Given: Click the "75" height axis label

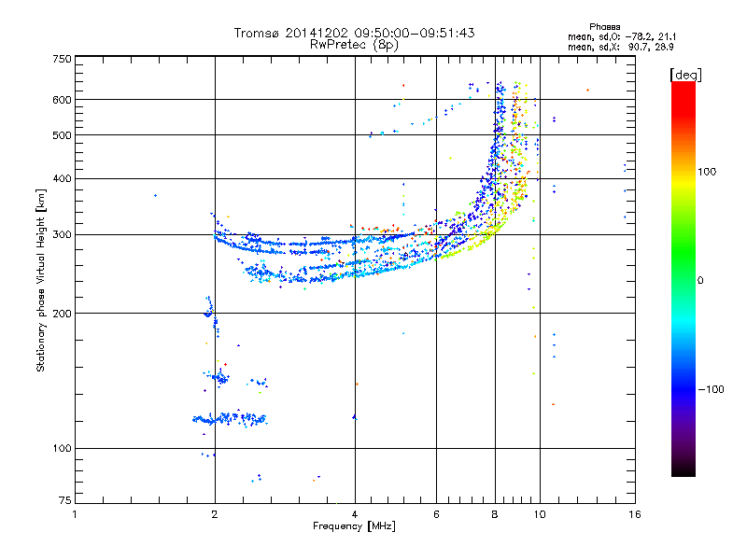Looking at the screenshot, I should point(65,500).
